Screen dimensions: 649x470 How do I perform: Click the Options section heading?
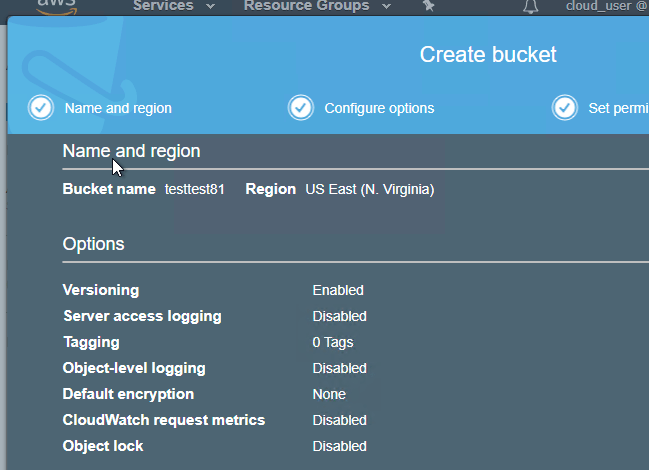pos(93,244)
